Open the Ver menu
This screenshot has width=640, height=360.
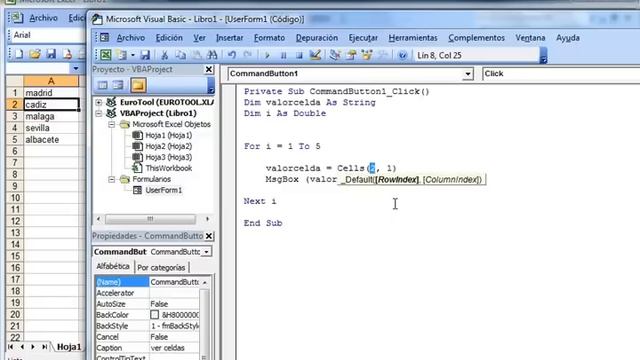(199, 38)
